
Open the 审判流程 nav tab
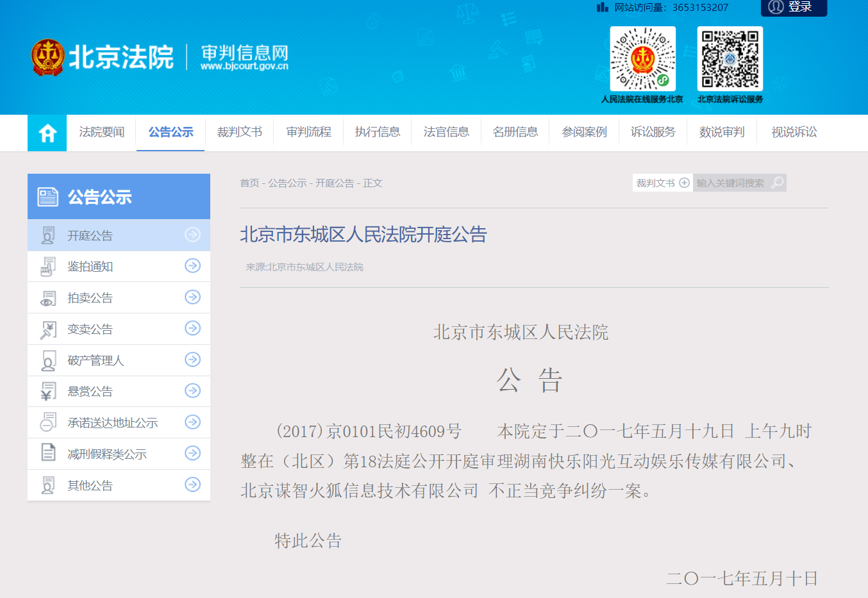309,132
